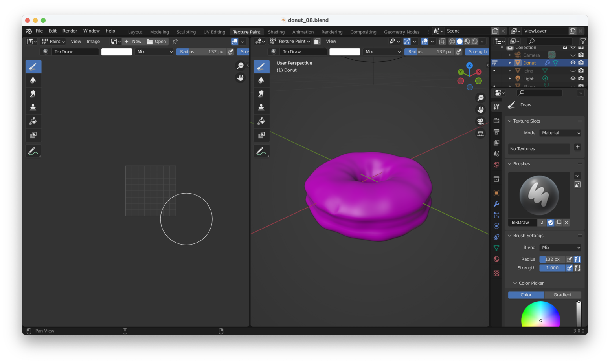Select the Clone tool in 3D viewport toolbar
610x364 pixels.
coord(261,107)
